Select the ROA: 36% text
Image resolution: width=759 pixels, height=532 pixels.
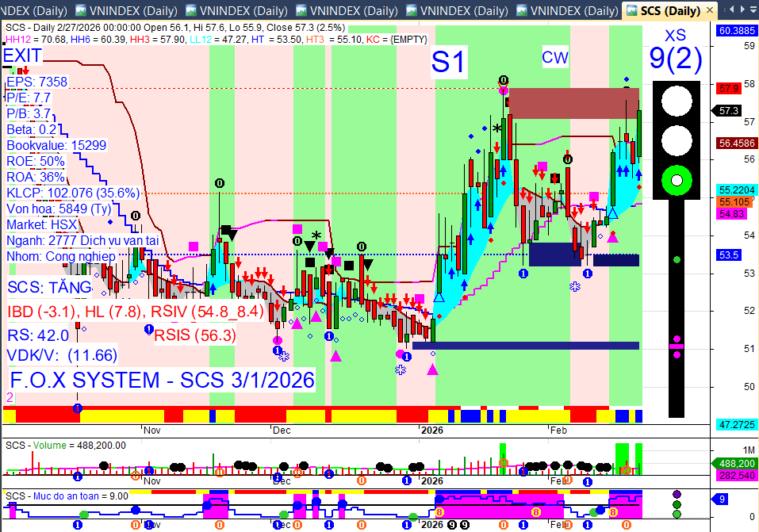click(36, 177)
